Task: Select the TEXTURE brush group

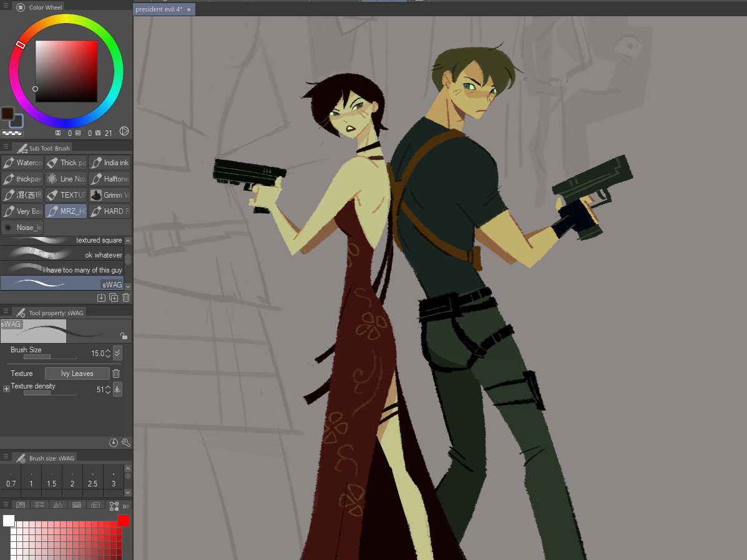Action: pyautogui.click(x=66, y=195)
